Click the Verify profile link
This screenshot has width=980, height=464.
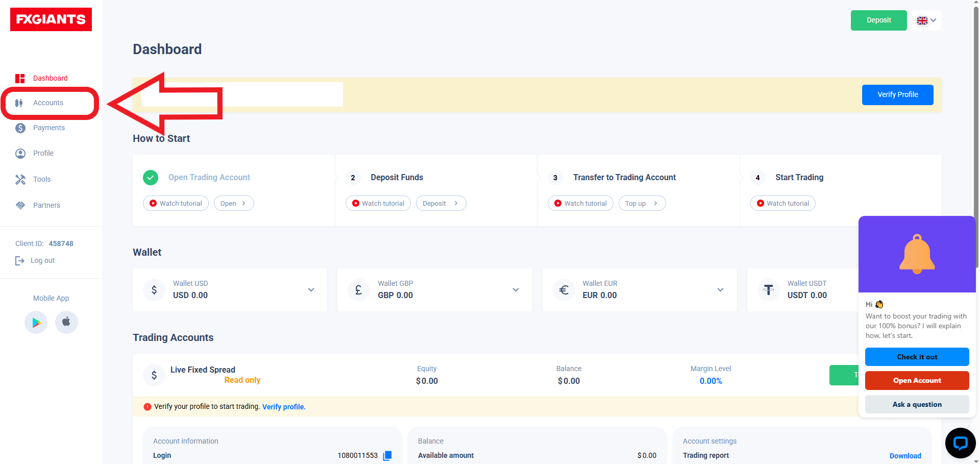click(284, 407)
